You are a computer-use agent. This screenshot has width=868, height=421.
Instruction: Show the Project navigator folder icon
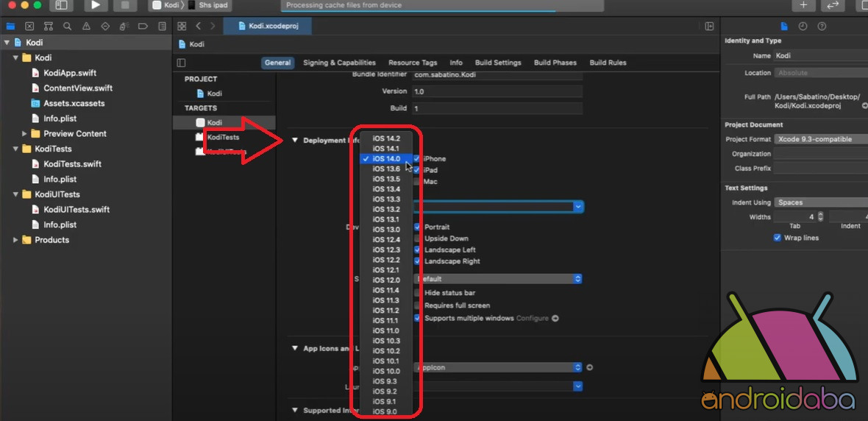tap(10, 26)
